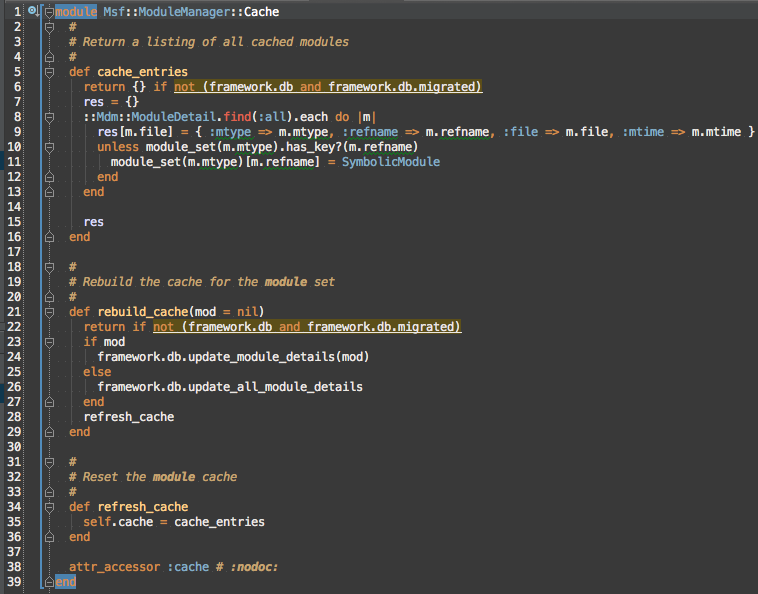Click 'attr_accessor' on line 38
758x594 pixels.
[x=115, y=566]
